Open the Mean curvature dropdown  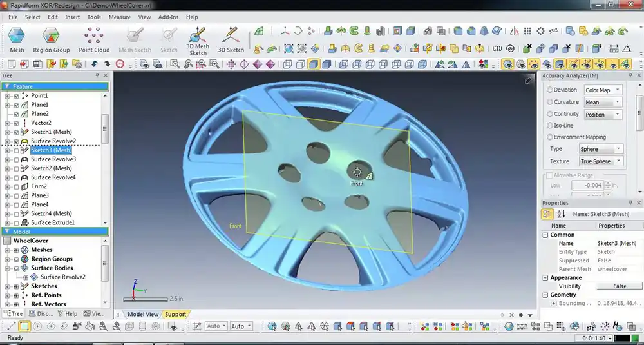coord(603,103)
